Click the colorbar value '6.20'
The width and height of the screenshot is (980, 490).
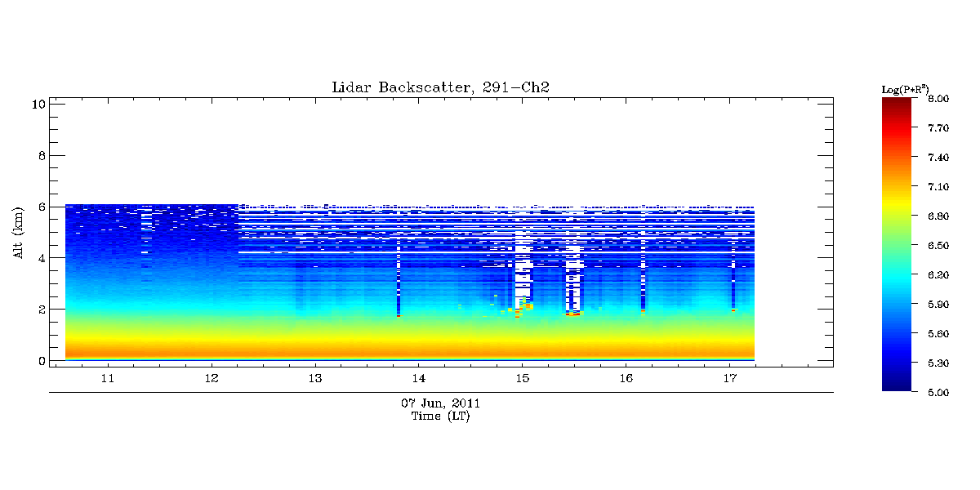[938, 275]
